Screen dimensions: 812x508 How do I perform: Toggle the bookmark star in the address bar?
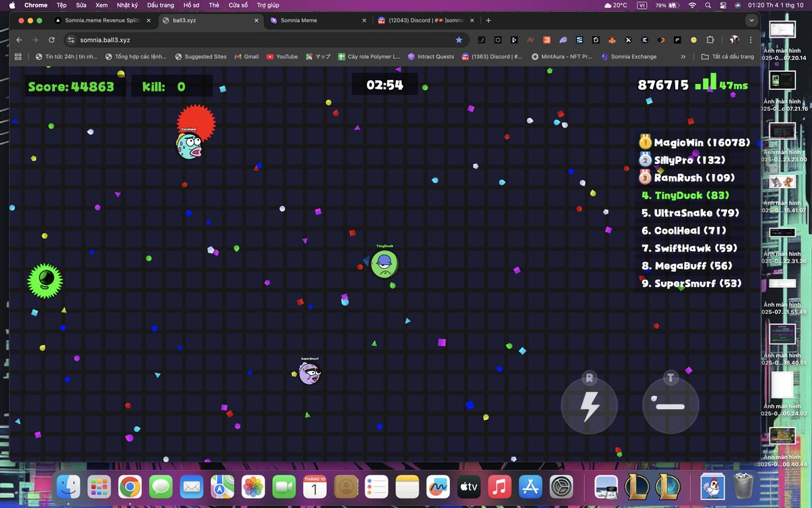point(459,39)
